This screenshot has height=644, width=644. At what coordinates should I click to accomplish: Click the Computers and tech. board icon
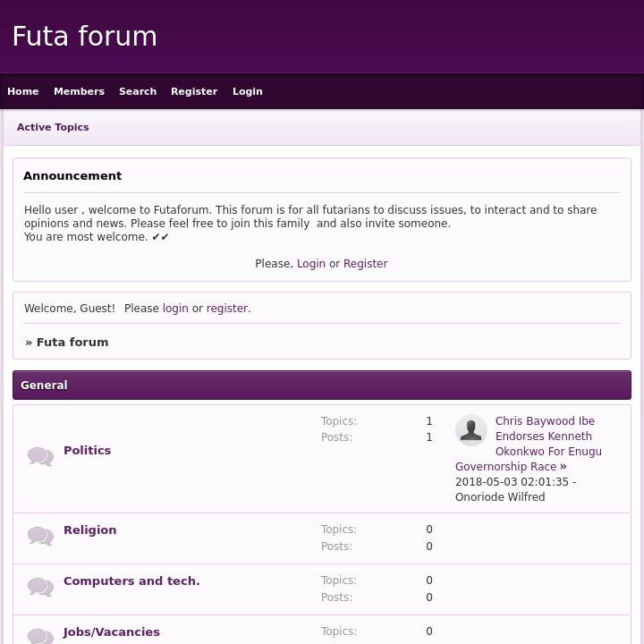pyautogui.click(x=40, y=587)
